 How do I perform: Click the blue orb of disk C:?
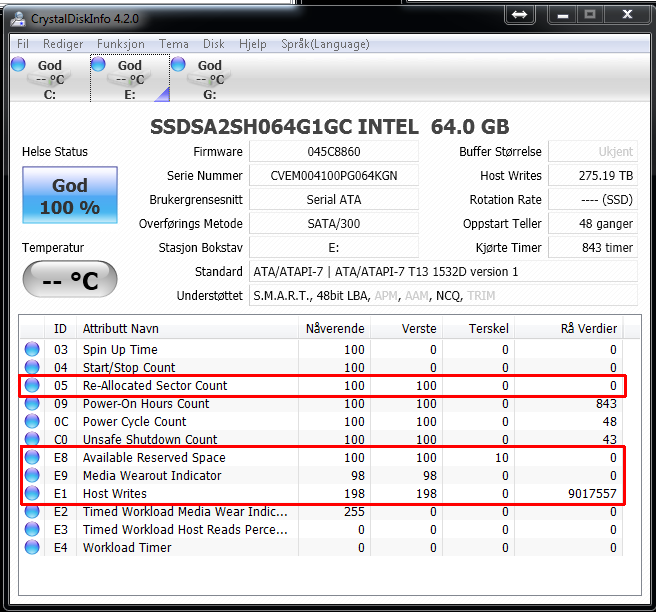coord(18,64)
